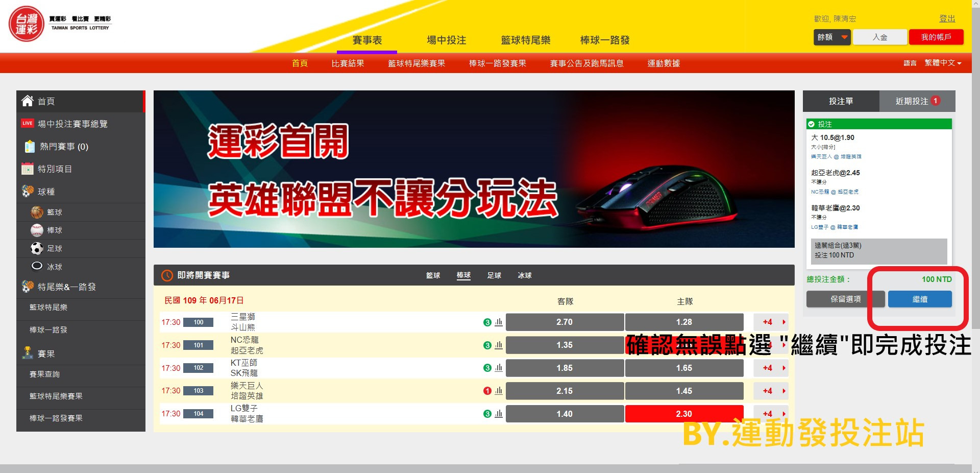
Task: Click the trophy icon next to 賽果
Action: click(28, 352)
